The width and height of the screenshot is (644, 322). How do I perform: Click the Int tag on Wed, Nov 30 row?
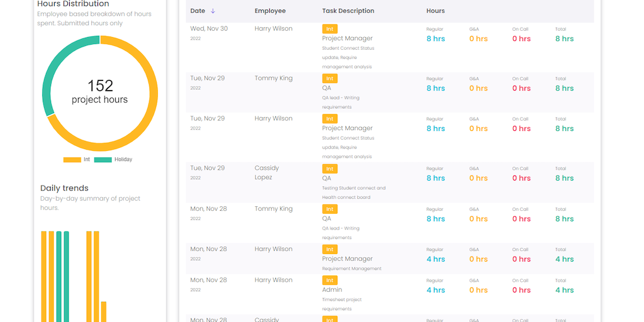330,29
